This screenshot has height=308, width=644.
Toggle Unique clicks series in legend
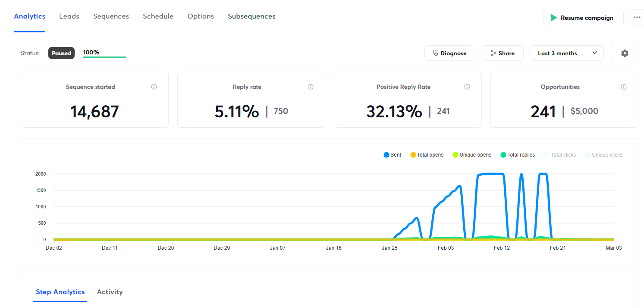click(603, 155)
